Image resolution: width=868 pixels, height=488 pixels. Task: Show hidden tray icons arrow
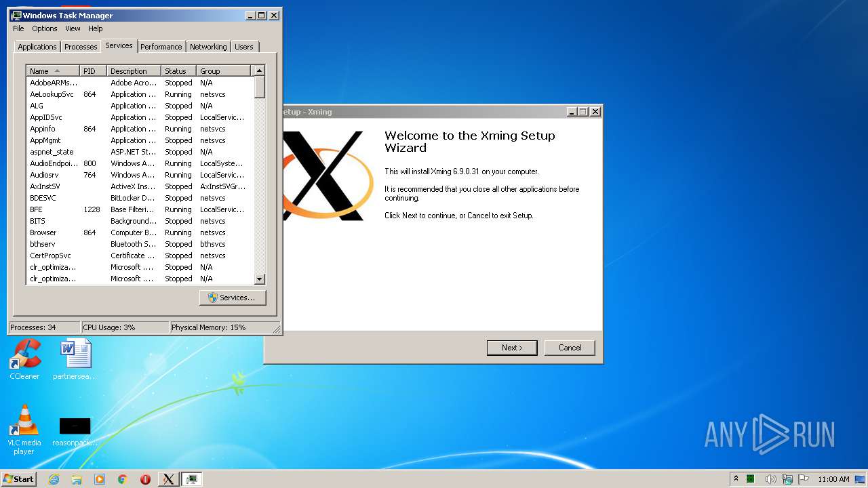coord(736,479)
